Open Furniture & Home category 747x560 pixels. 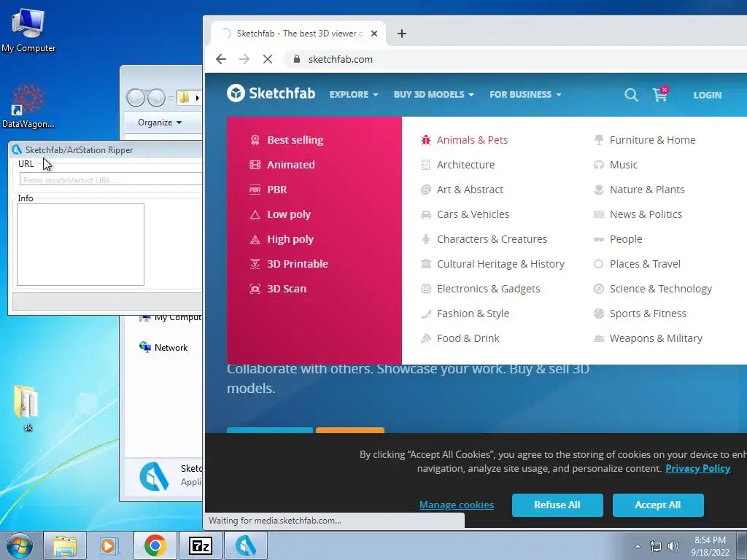click(645, 140)
